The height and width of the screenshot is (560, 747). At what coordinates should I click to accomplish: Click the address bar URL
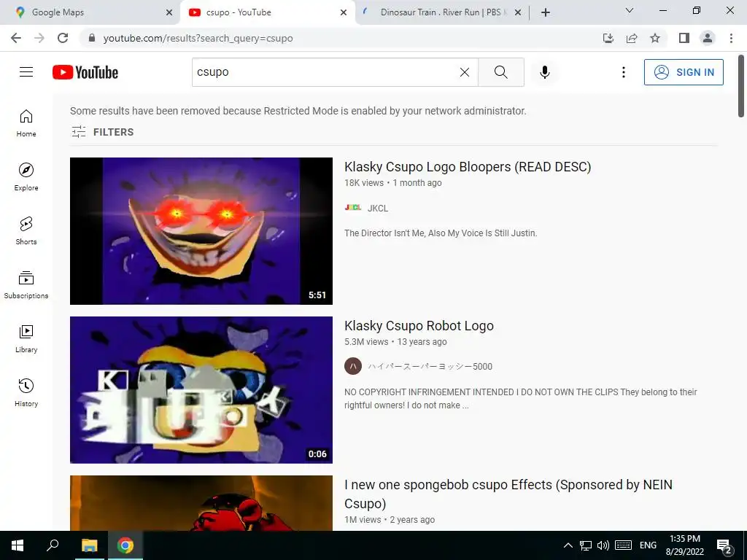click(198, 38)
